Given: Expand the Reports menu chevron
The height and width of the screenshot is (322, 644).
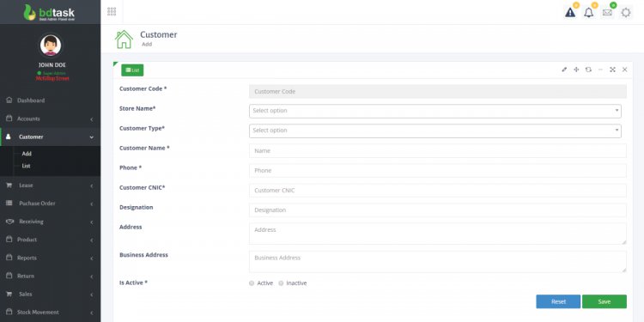Looking at the screenshot, I should tap(91, 258).
